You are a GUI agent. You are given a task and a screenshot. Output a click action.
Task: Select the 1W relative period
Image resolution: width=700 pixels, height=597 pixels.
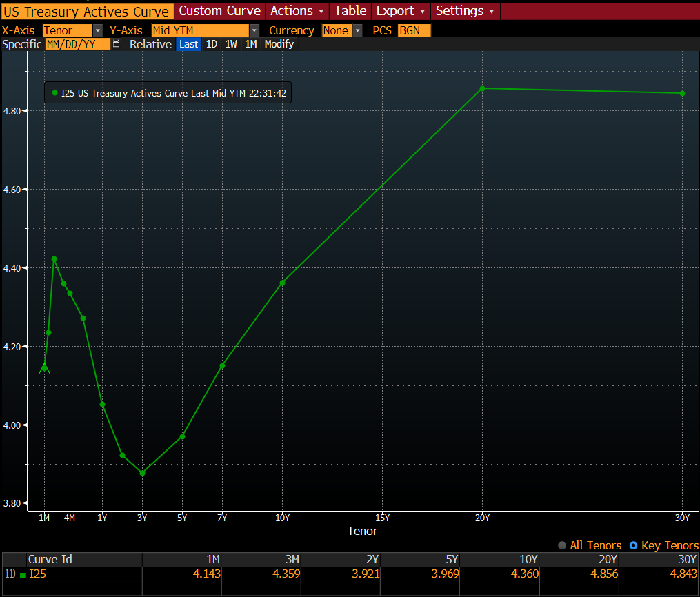point(231,43)
